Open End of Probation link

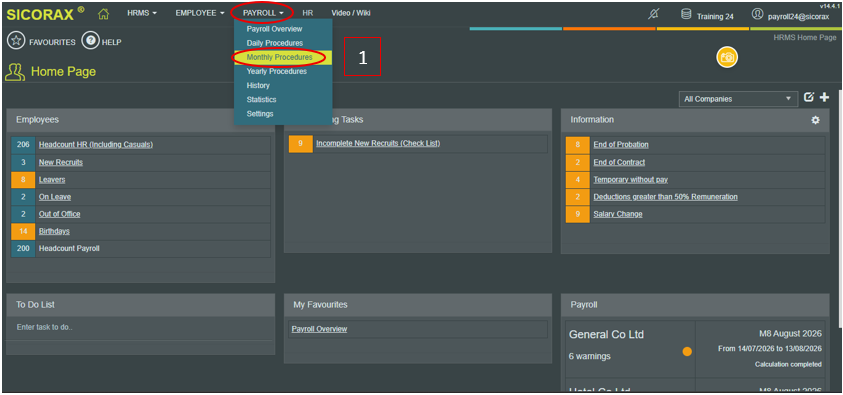pos(621,145)
